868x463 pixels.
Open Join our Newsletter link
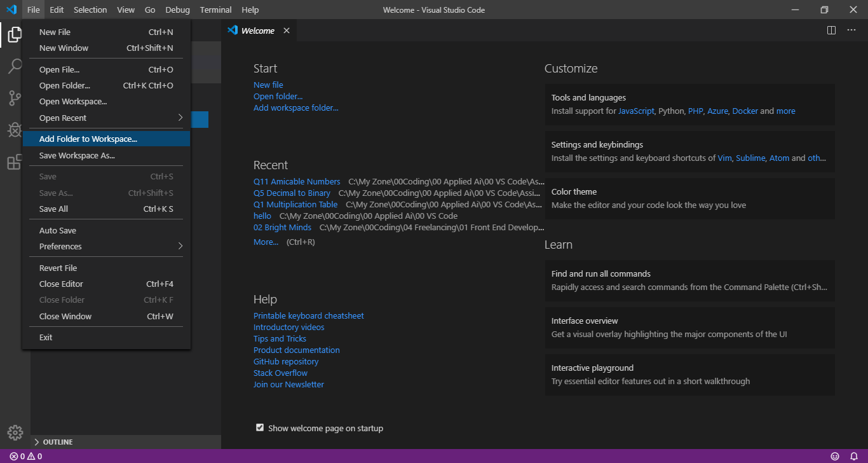288,384
